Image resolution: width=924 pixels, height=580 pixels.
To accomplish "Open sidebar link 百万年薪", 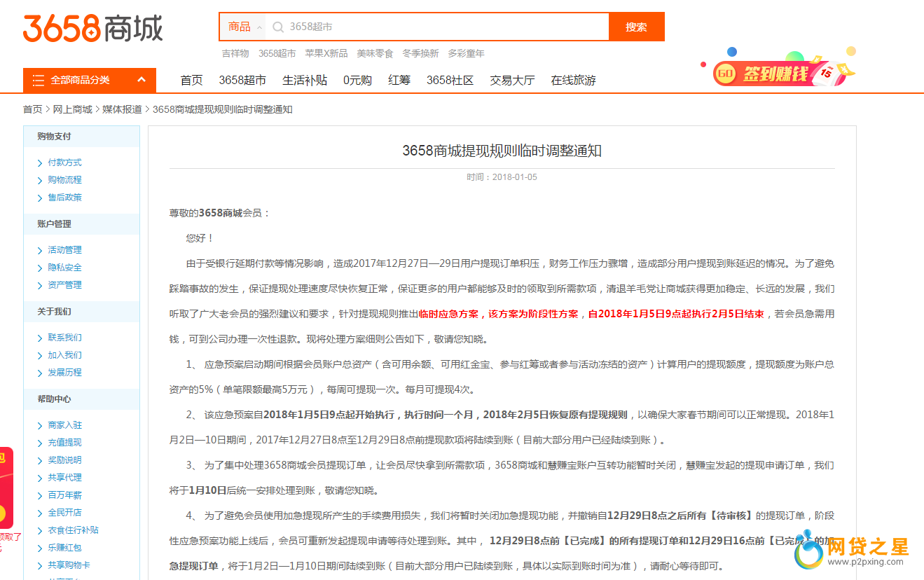I will (64, 495).
